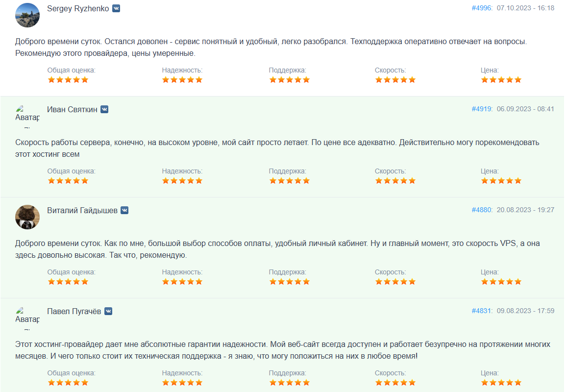
Task: Open review link #4880
Action: (482, 210)
